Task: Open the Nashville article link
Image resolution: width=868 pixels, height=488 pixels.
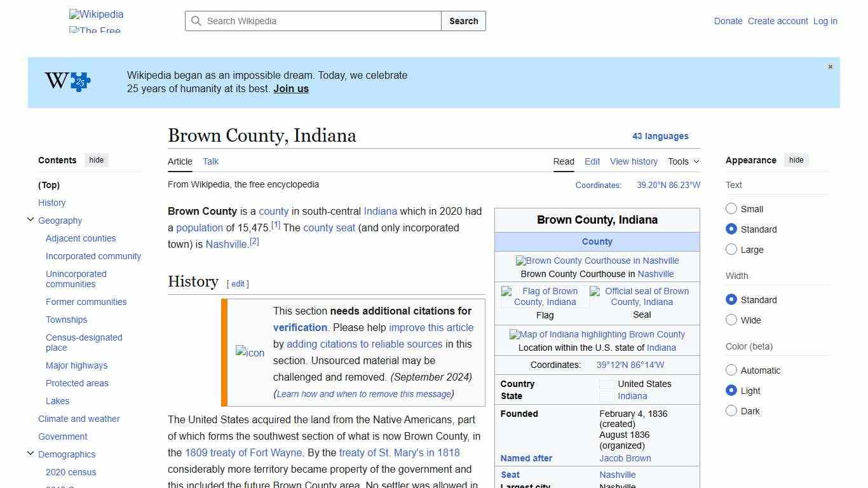Action: tap(226, 244)
